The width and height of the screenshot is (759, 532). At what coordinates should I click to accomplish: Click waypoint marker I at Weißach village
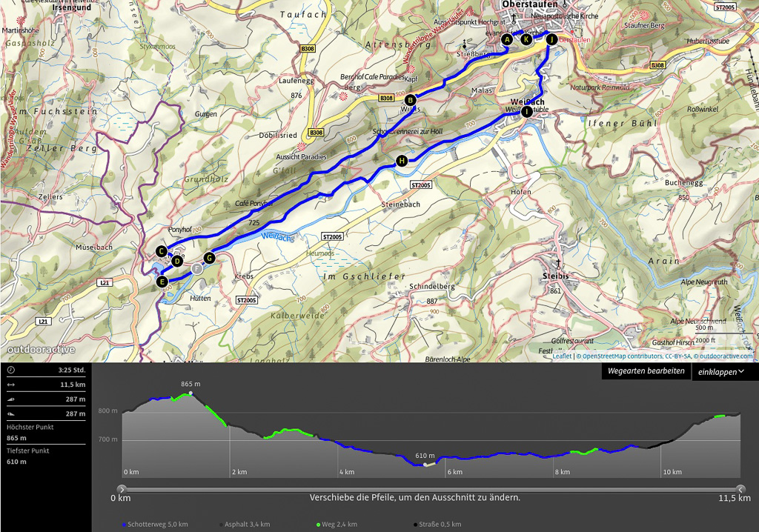526,112
